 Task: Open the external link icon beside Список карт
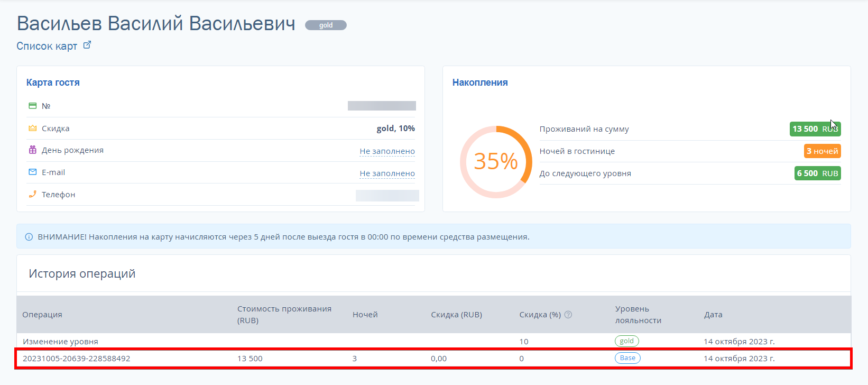coord(87,45)
